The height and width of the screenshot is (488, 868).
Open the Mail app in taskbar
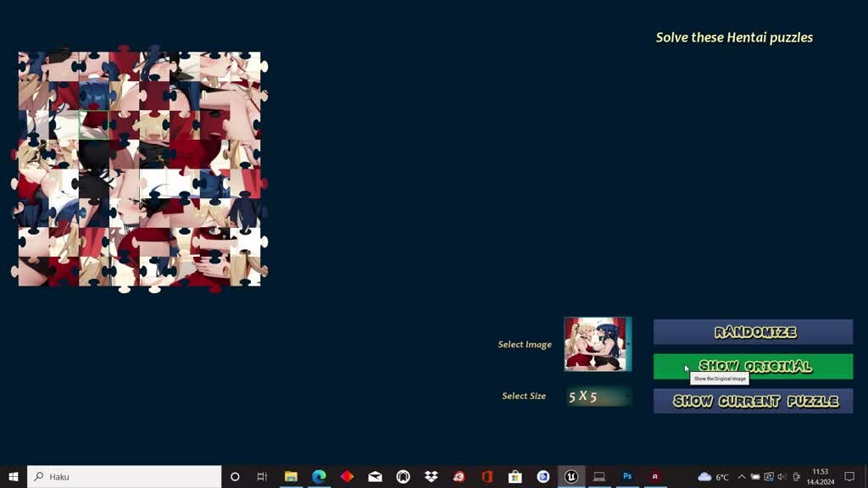coord(375,477)
